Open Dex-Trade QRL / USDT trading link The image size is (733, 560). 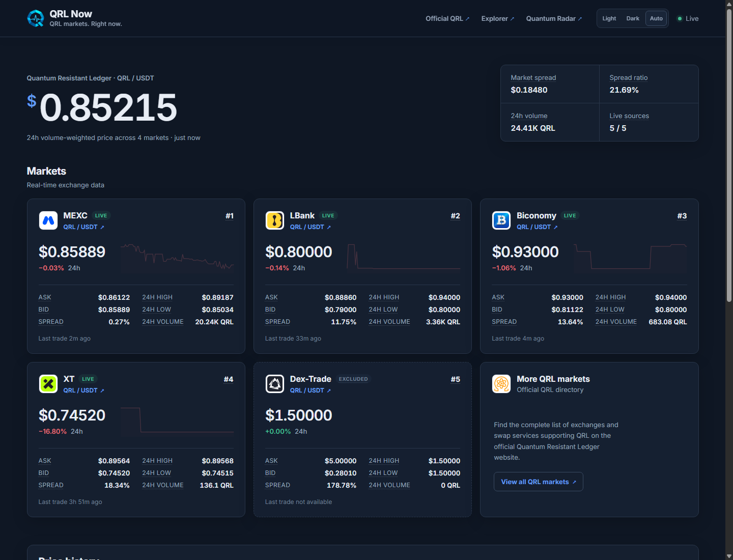[310, 390]
